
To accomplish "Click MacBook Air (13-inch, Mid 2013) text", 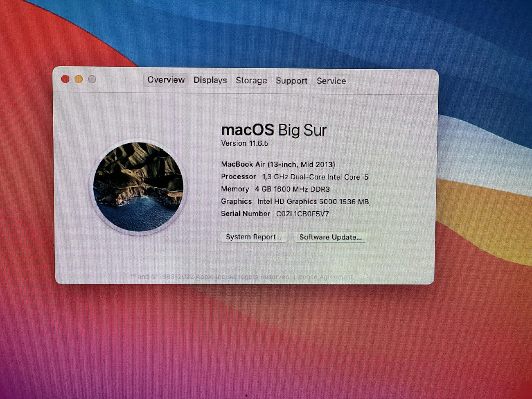I will pyautogui.click(x=278, y=165).
